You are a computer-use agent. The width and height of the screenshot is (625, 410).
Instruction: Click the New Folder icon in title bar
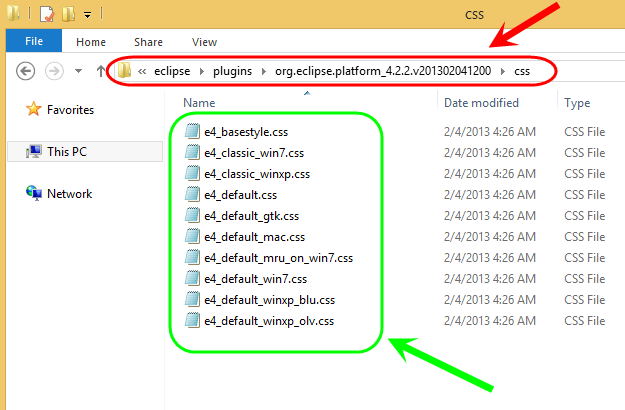click(x=69, y=14)
